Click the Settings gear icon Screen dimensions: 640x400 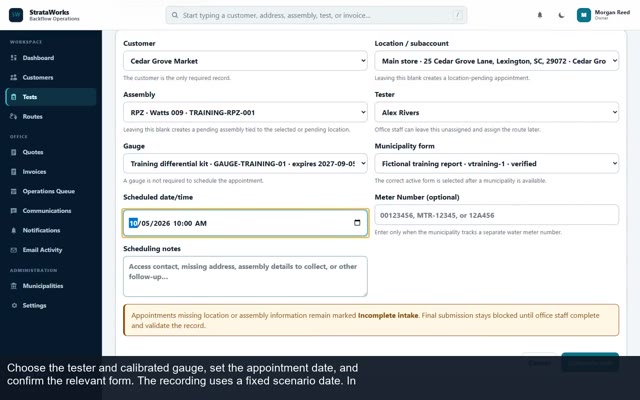[x=14, y=306]
